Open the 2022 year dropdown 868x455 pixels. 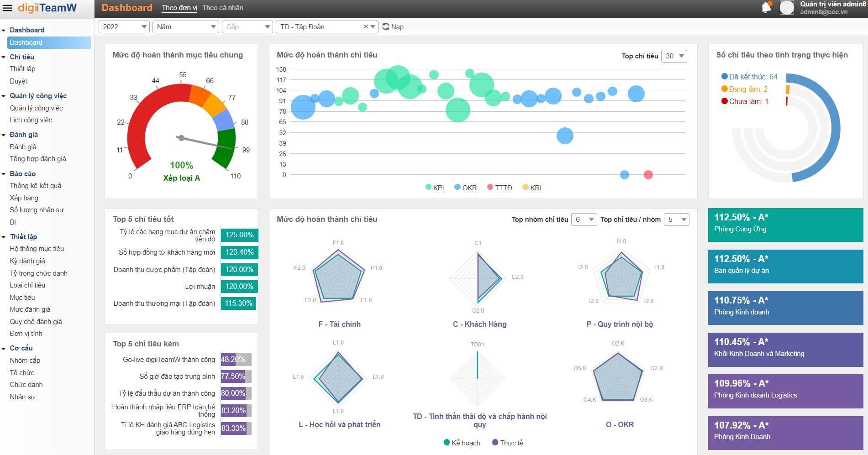[x=124, y=27]
